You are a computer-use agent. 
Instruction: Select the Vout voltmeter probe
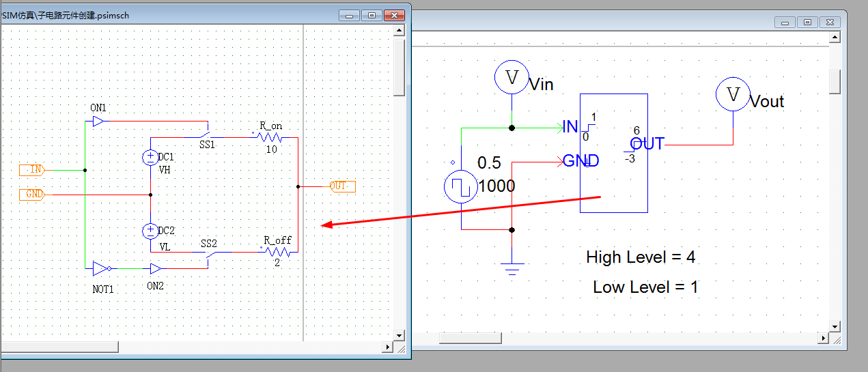733,94
